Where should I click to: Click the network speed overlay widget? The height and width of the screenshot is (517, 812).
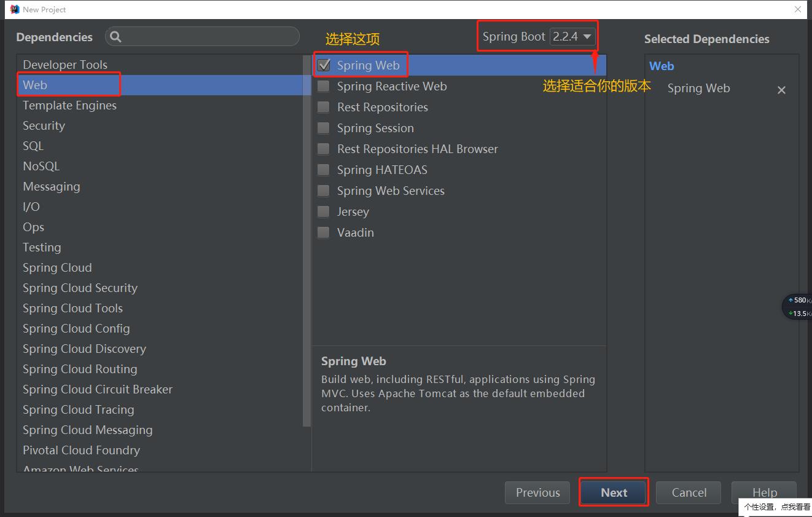point(798,306)
